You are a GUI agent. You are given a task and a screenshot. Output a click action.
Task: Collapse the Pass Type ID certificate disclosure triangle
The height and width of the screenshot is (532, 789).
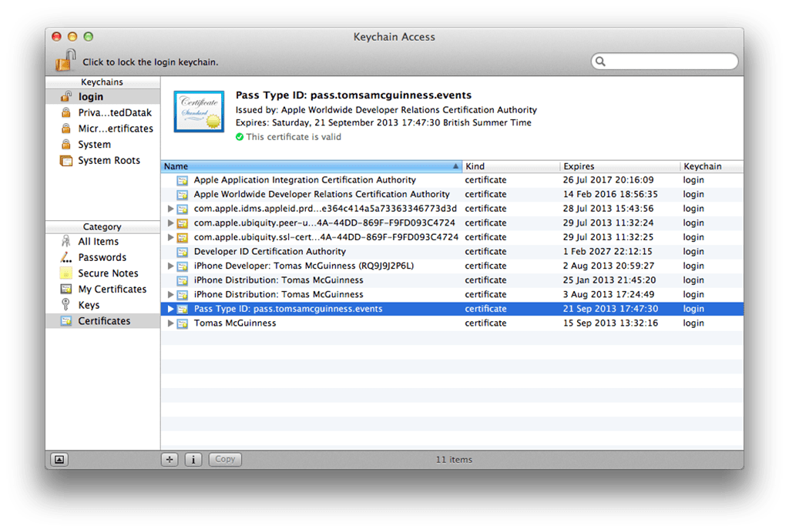171,309
